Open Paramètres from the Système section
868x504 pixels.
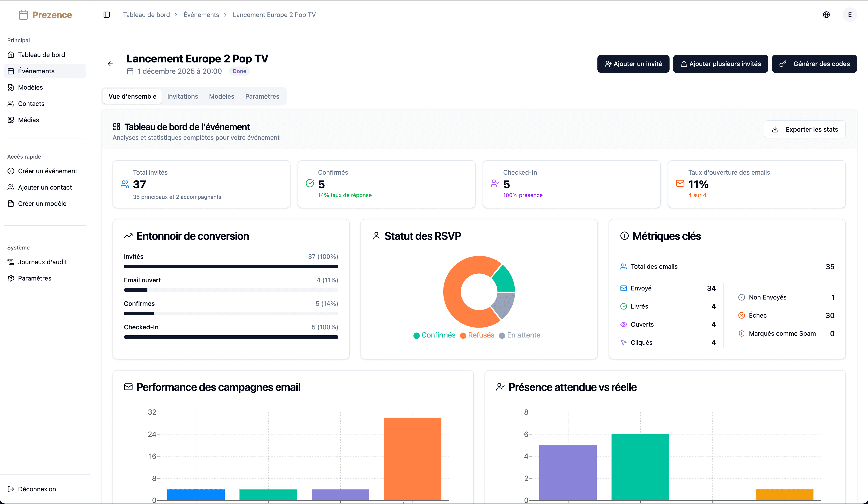[x=34, y=278]
